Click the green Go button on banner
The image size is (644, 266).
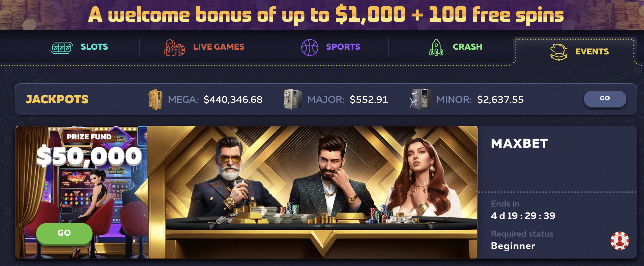coord(64,233)
